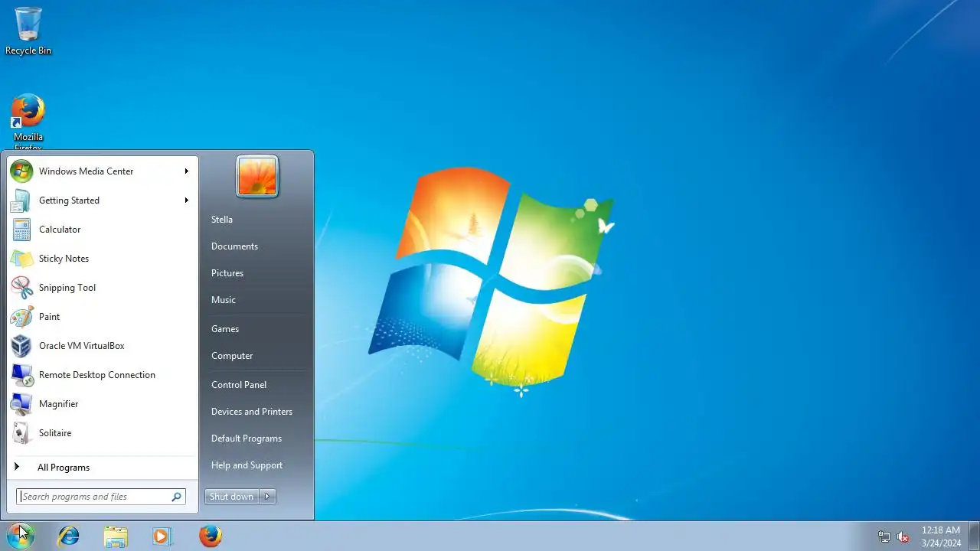Open Internet Explorer from the taskbar

point(68,536)
